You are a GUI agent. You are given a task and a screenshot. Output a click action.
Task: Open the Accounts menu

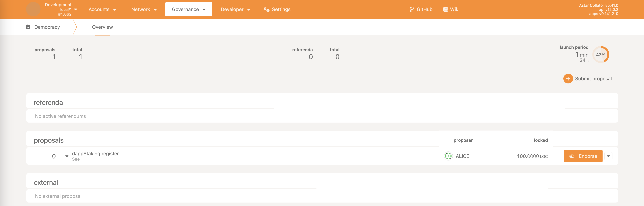point(102,10)
